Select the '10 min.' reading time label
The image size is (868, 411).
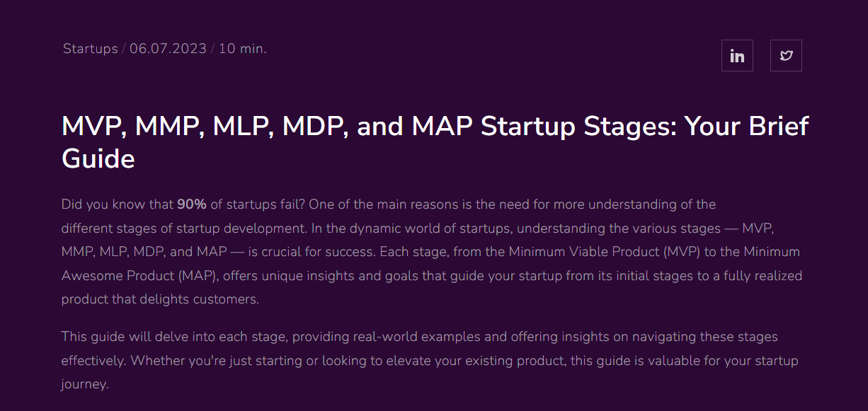[241, 48]
